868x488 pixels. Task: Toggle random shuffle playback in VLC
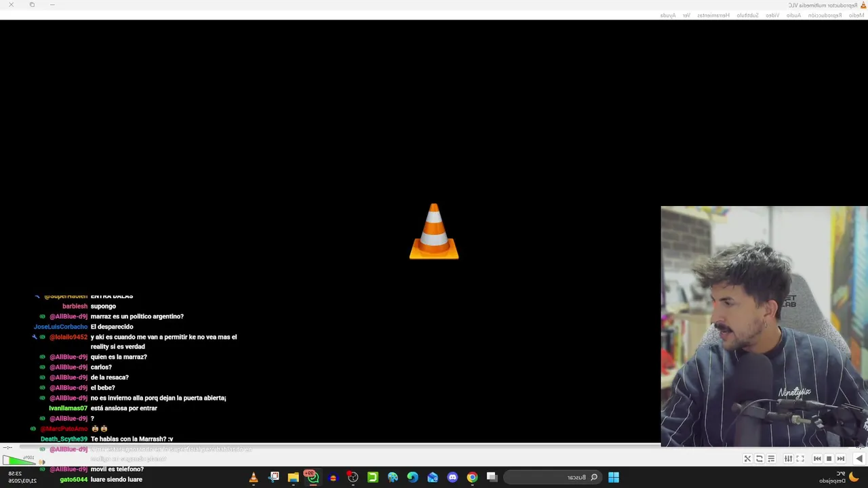tap(747, 459)
